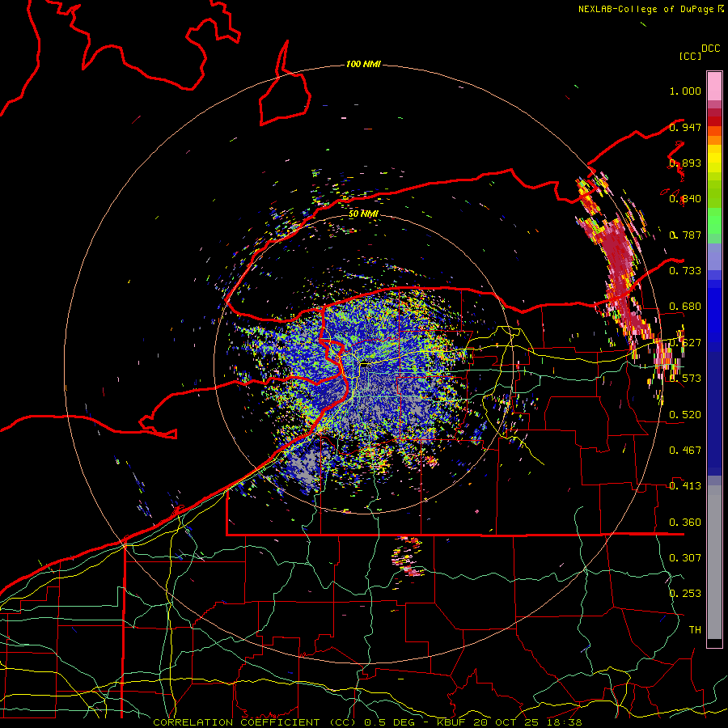Click the 0.733 scale value
Viewport: 728px width, 728px height.
tap(685, 271)
